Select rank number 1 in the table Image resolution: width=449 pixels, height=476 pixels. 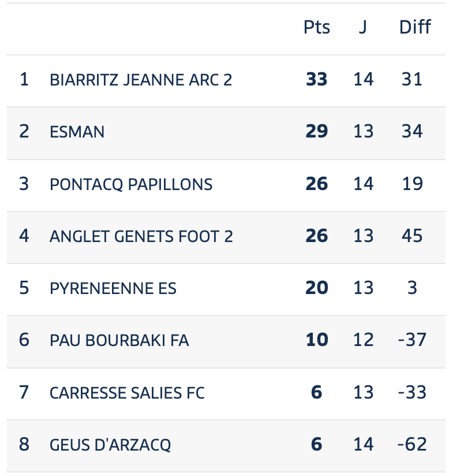(x=24, y=80)
